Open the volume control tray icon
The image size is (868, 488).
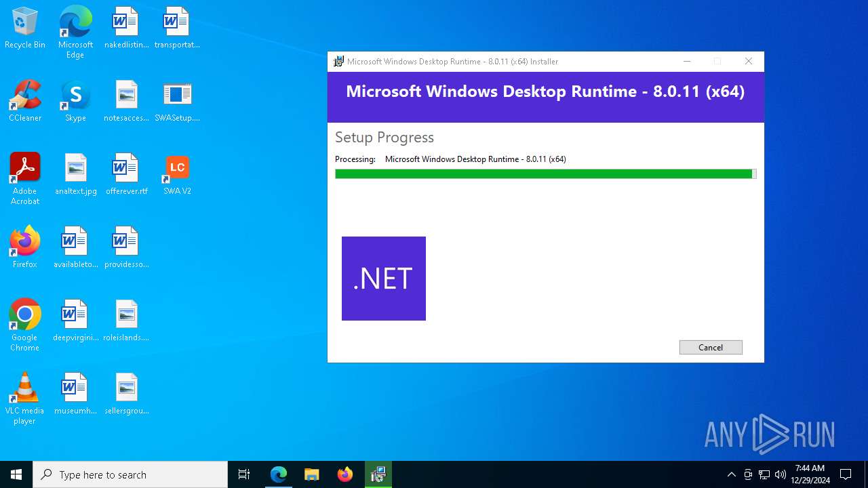pos(781,474)
